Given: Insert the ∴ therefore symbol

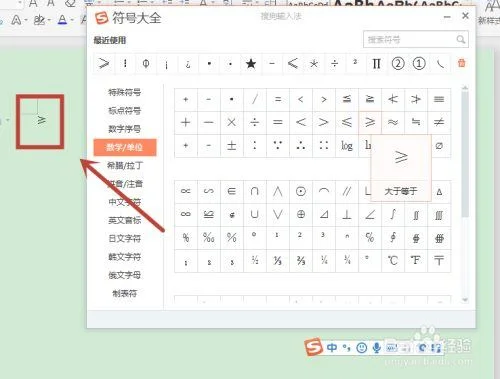Looking at the screenshot, I should (301, 146).
